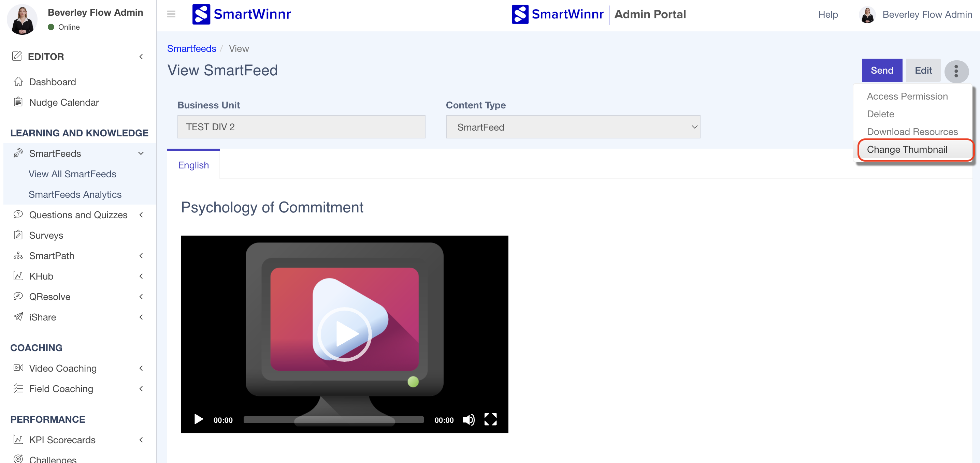Open the Nudge Calendar link
The width and height of the screenshot is (980, 463).
(x=64, y=102)
